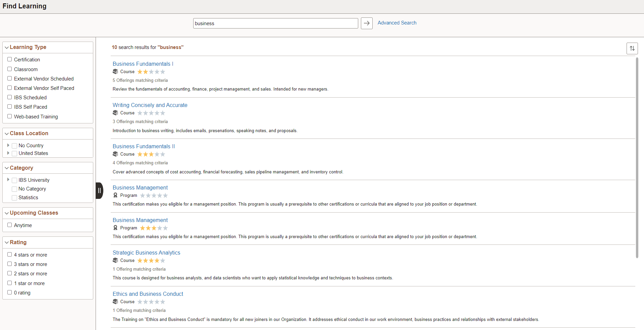Collapse the Learning Type section
This screenshot has width=644, height=330.
pos(7,47)
